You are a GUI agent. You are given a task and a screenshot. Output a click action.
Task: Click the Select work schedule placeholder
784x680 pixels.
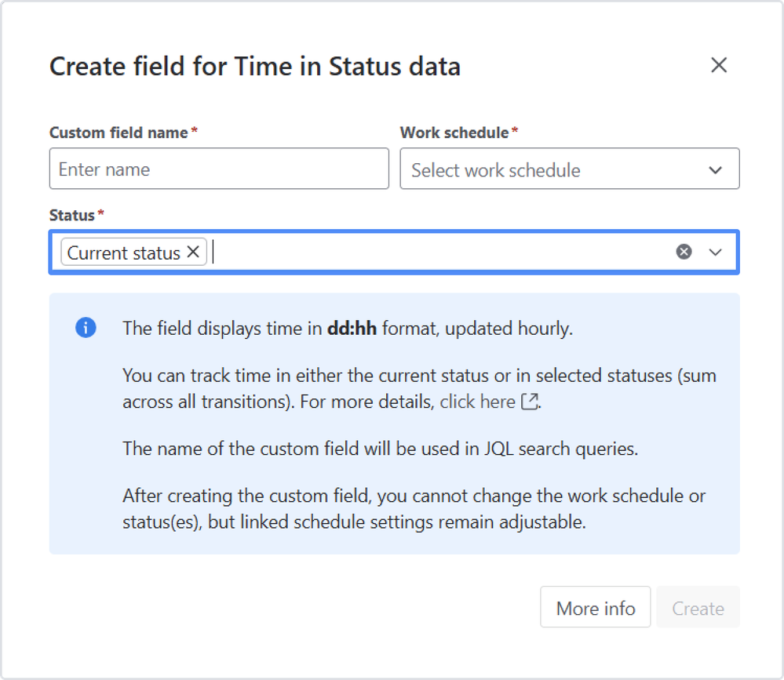tap(496, 170)
